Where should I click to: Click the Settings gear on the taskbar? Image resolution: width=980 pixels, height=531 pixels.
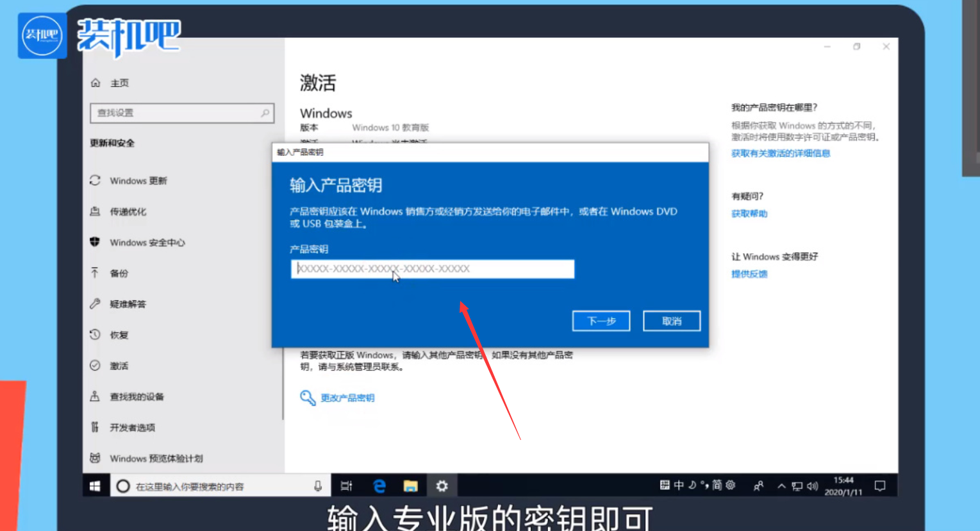point(442,486)
